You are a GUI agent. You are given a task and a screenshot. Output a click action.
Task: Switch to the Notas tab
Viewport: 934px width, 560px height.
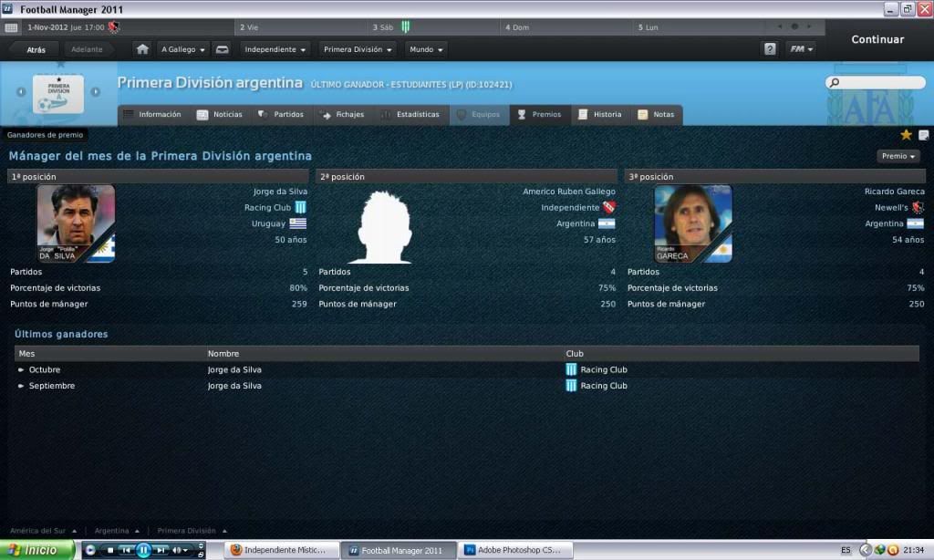pos(657,114)
